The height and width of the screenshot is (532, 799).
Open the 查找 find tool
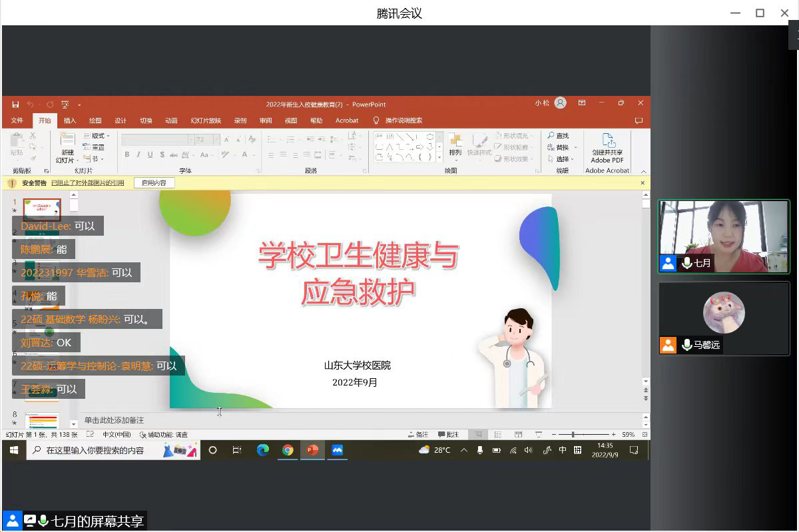[558, 136]
